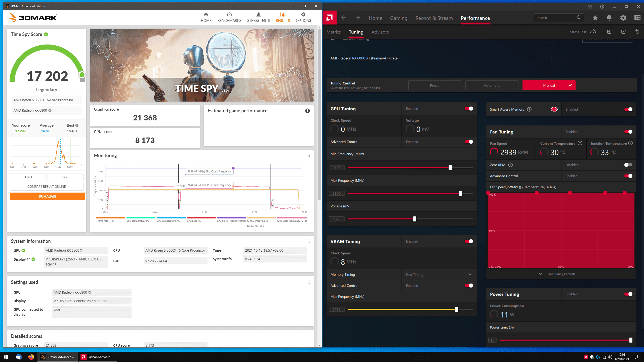Toggle Smart Access Memory switch
Image resolution: width=644 pixels, height=362 pixels.
(628, 109)
